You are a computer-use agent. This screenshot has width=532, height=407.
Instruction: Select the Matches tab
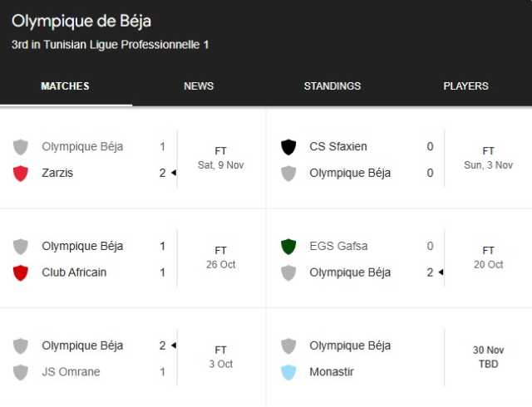(65, 86)
